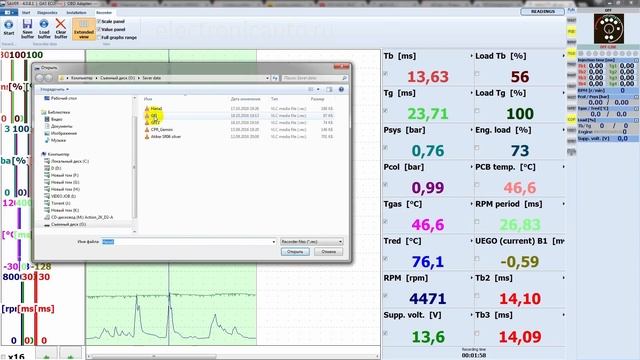Click the dialog Back navigation arrow
Viewport: 640px width, 360px height.
pyautogui.click(x=40, y=78)
